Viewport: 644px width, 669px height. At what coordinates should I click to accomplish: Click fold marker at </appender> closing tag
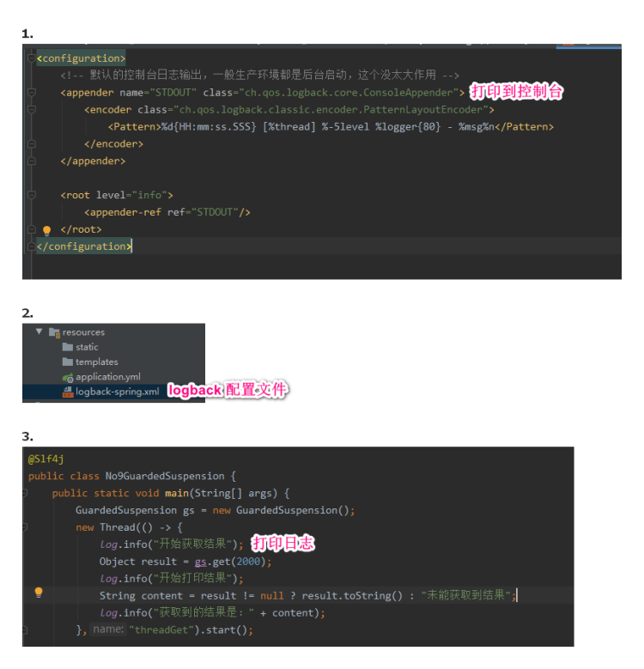[31, 161]
